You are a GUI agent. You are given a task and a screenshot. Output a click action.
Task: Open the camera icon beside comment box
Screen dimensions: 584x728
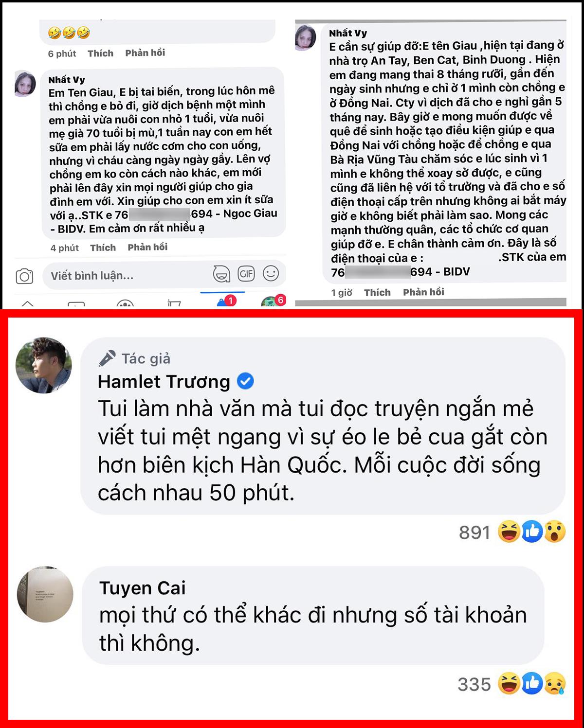(24, 276)
